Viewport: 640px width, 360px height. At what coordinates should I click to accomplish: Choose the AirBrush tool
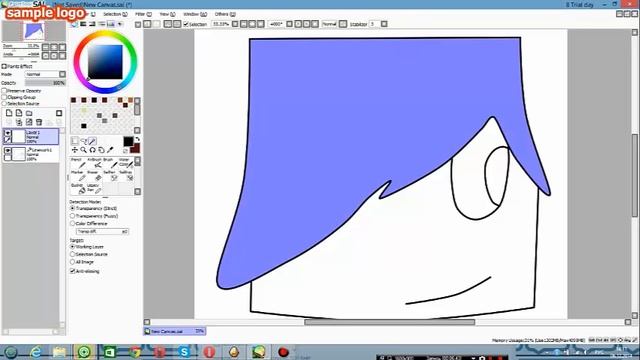pyautogui.click(x=94, y=162)
